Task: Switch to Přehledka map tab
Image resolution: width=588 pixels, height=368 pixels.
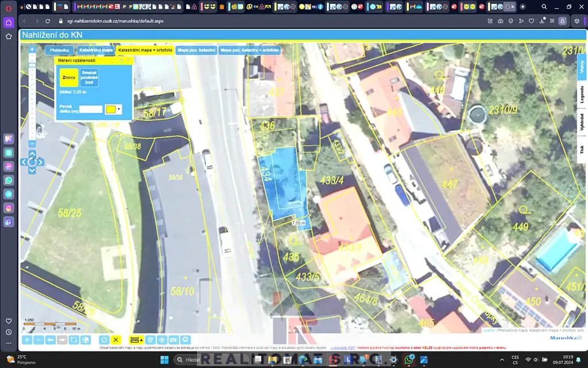Action: (x=59, y=51)
